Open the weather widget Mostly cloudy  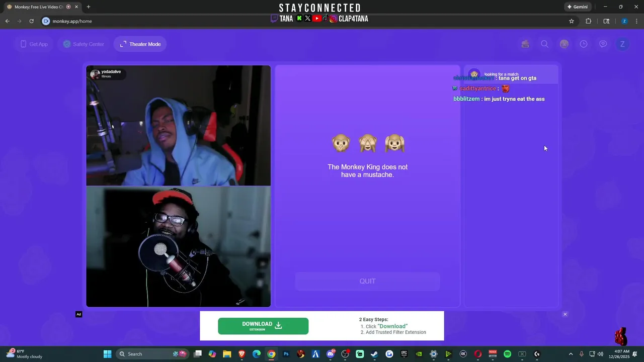pyautogui.click(x=24, y=354)
